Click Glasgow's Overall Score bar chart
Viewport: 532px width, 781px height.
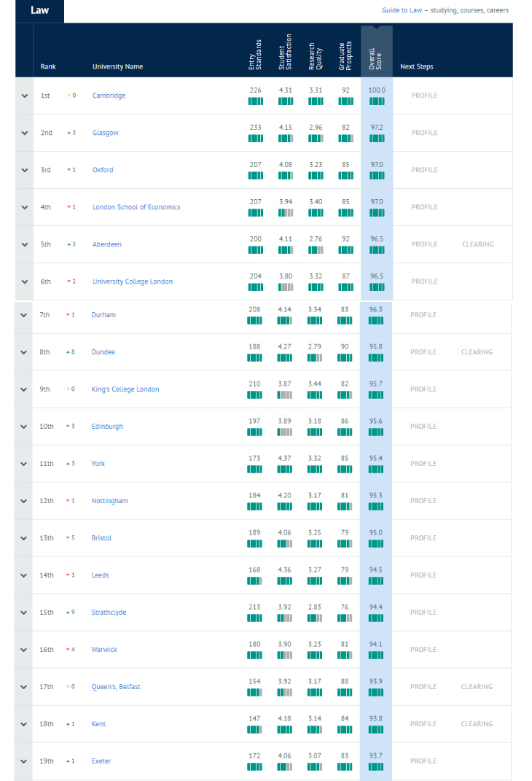[376, 139]
